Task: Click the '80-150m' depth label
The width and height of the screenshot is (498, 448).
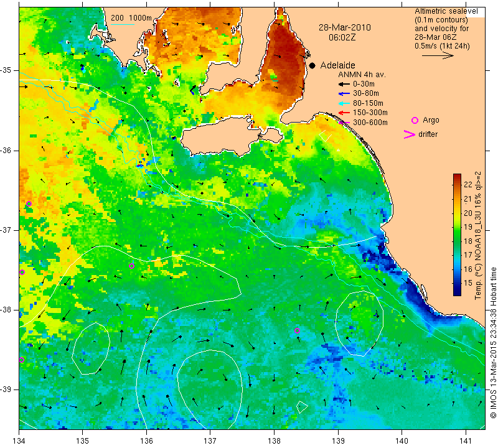Action: click(368, 103)
